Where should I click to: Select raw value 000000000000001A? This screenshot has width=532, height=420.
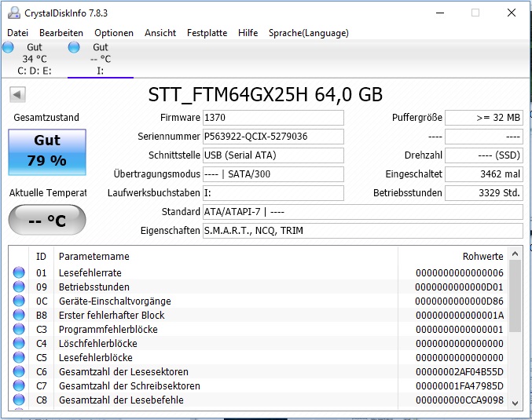pos(460,316)
